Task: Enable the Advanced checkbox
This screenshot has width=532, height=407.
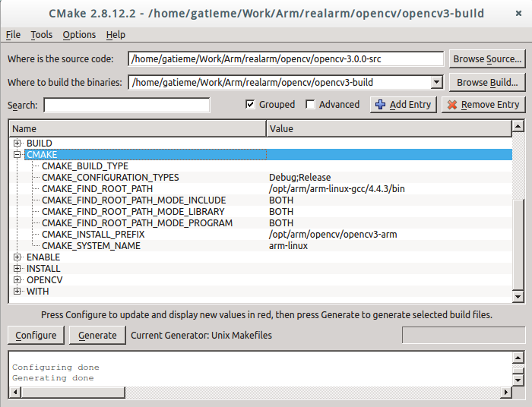Action: pyautogui.click(x=310, y=104)
